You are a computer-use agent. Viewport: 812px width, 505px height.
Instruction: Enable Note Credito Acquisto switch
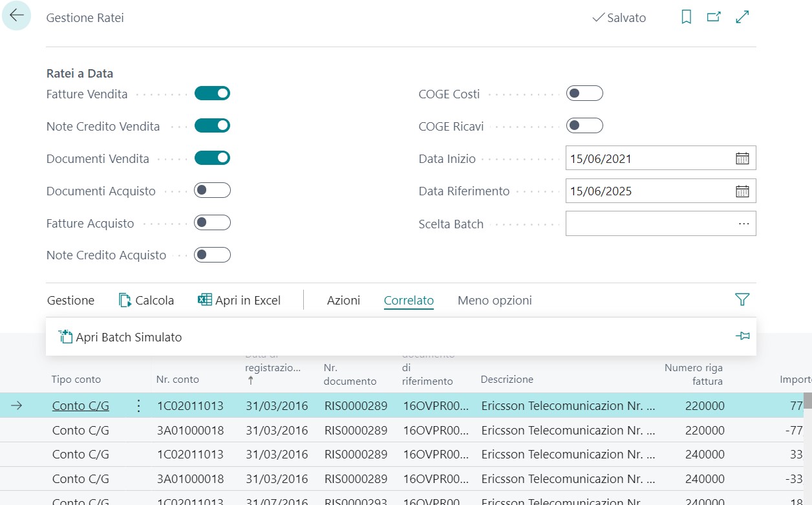212,255
